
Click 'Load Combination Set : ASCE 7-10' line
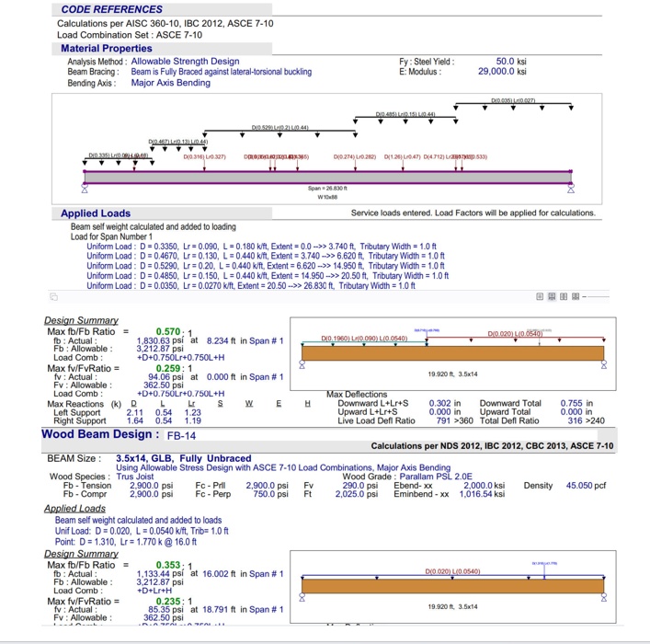tap(130, 35)
